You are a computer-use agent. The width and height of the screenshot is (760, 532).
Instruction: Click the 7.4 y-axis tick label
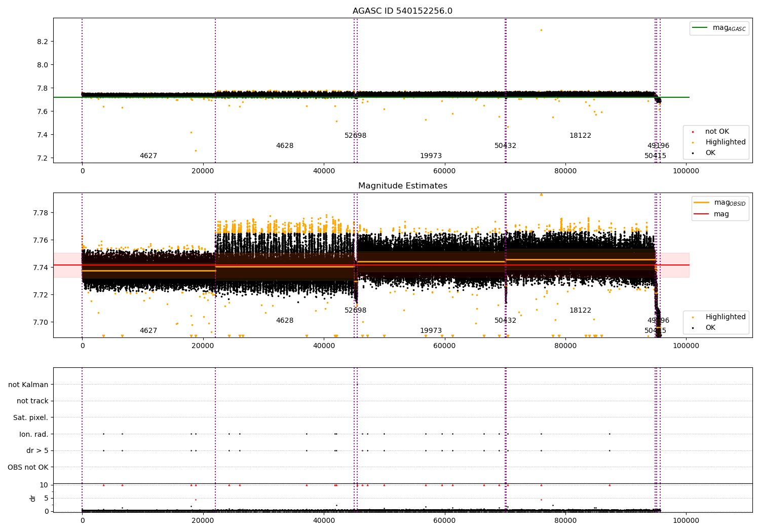[x=43, y=135]
